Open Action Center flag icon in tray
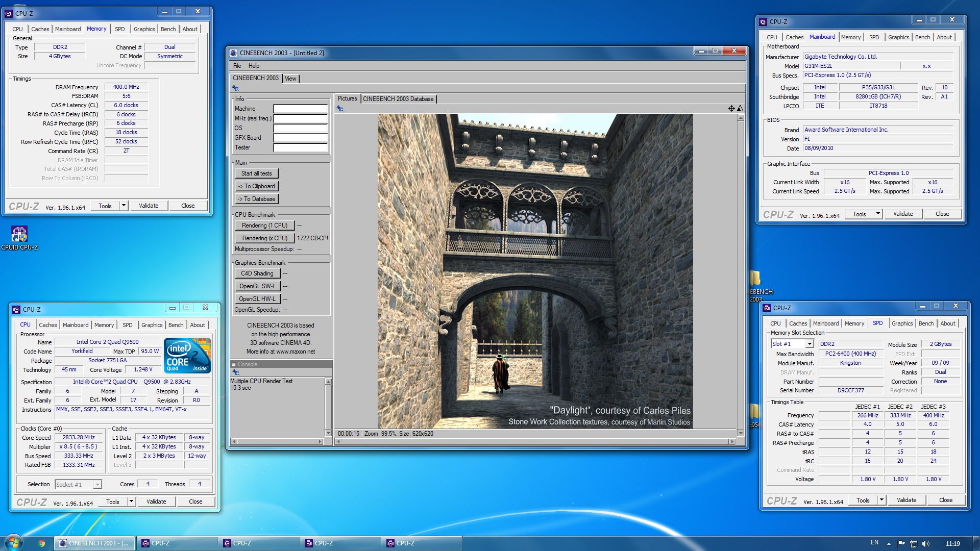The height and width of the screenshot is (551, 980). coord(901,544)
